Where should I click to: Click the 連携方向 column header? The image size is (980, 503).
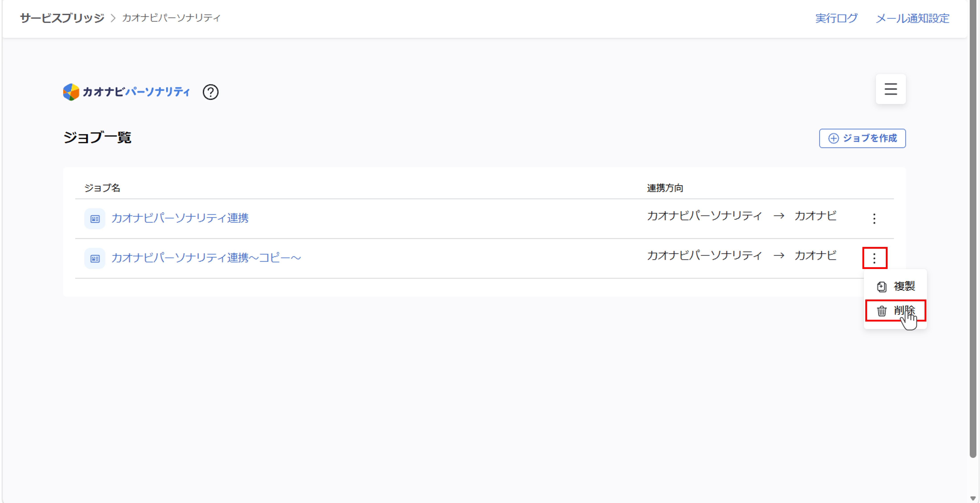665,188
